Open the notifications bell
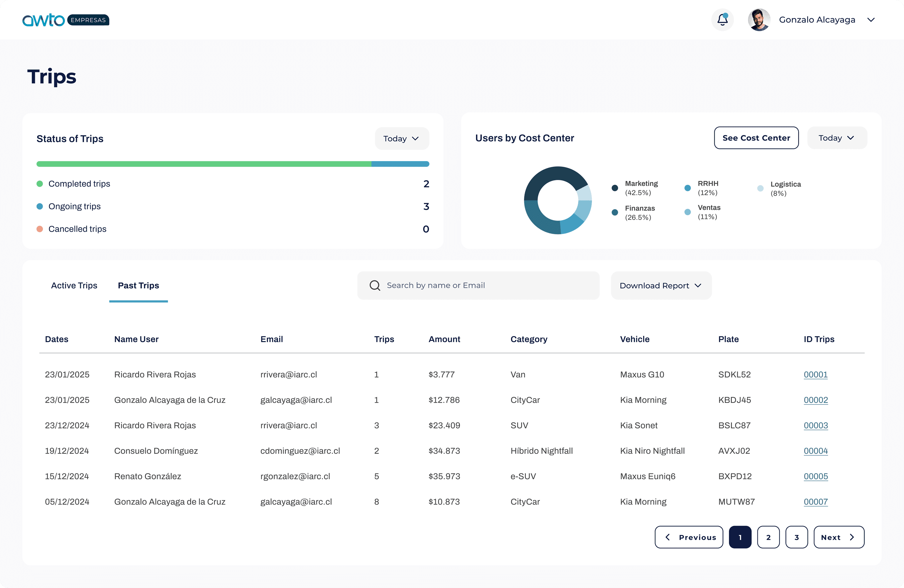 [x=722, y=20]
